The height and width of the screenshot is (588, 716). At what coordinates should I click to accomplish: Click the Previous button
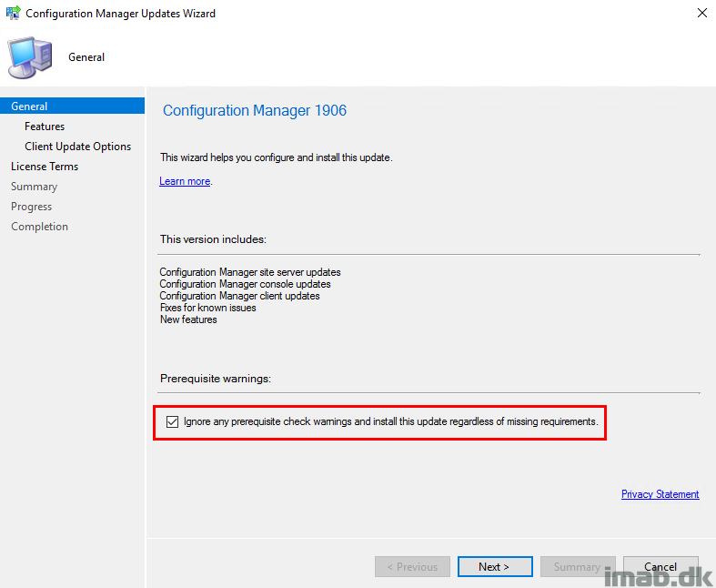[412, 566]
